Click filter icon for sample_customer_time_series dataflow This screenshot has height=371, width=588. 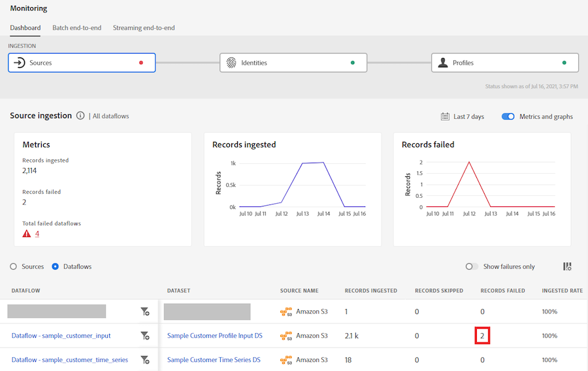(x=145, y=360)
